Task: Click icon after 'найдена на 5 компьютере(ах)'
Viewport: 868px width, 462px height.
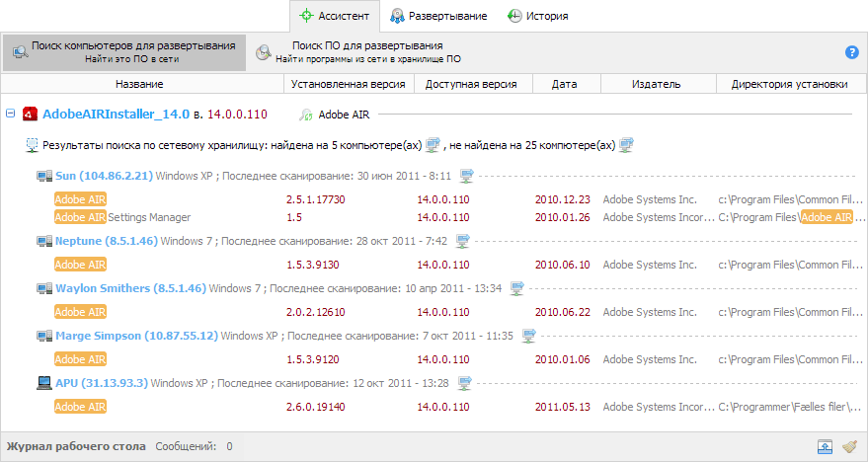Action: pos(432,145)
